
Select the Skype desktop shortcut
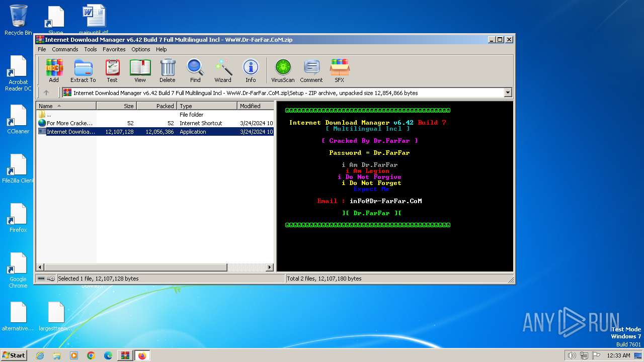coord(56,20)
